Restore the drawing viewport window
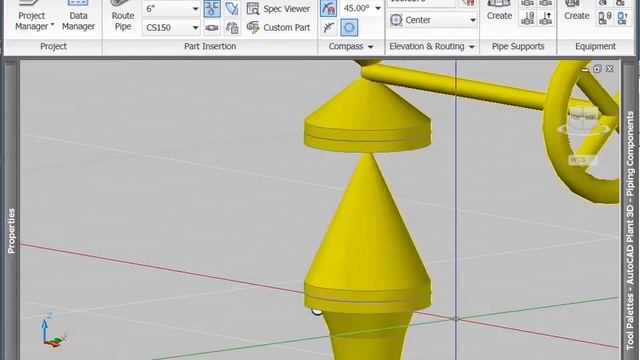This screenshot has width=640, height=360. point(597,69)
